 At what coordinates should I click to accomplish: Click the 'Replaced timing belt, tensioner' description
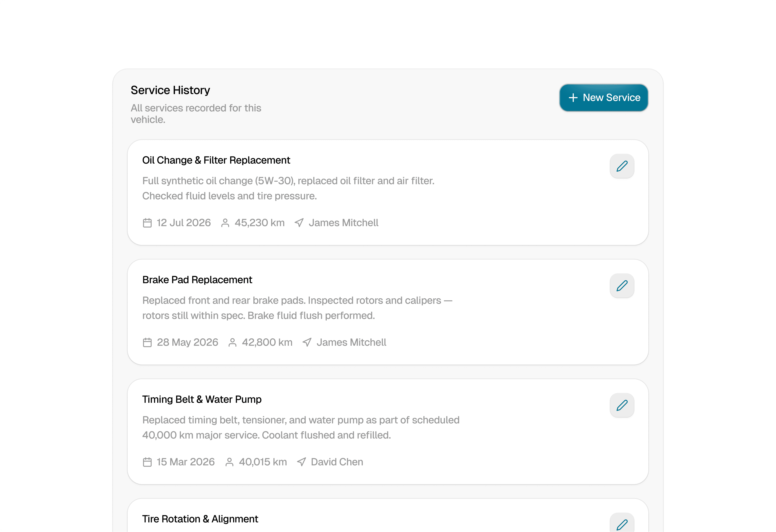tap(301, 428)
